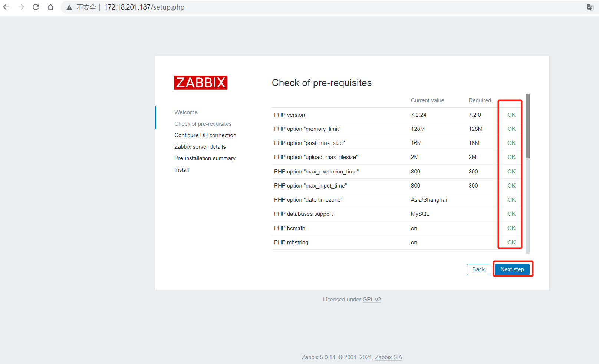Click OK status for date.timezone
The width and height of the screenshot is (599, 364).
(x=511, y=200)
